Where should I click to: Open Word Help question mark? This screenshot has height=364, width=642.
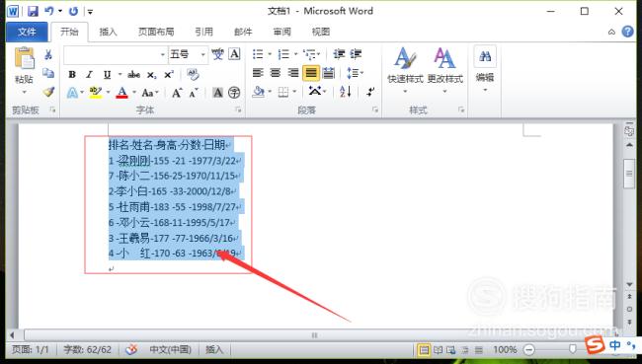coord(627,32)
